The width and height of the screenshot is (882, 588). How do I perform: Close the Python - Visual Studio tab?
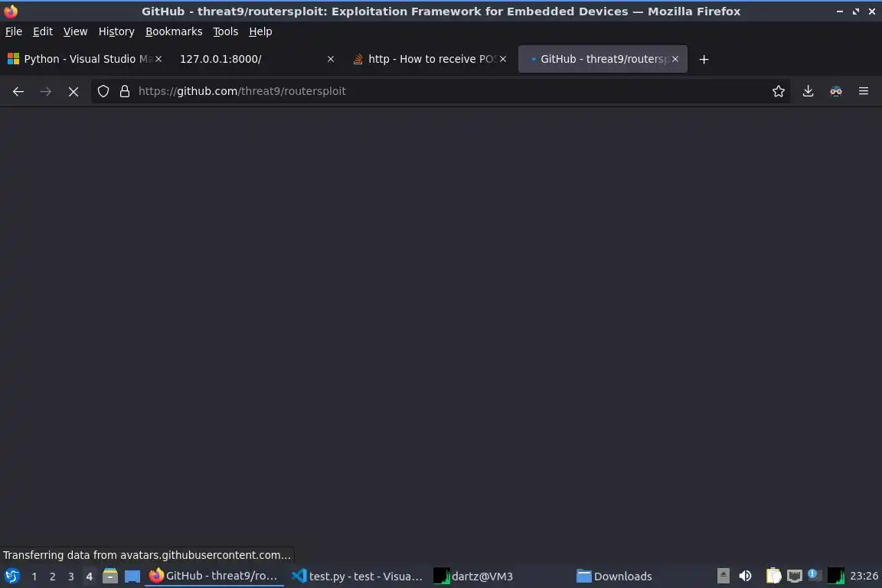coord(158,59)
